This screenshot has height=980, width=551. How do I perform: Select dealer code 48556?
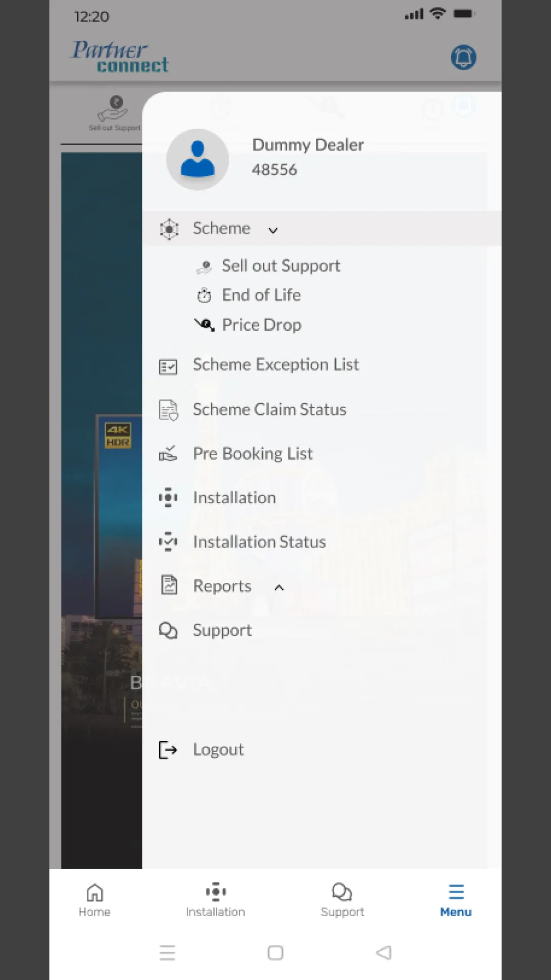(274, 169)
